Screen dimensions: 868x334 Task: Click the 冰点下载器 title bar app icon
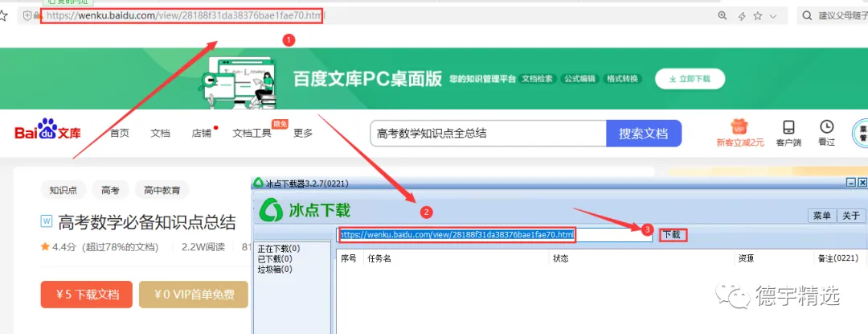click(258, 183)
